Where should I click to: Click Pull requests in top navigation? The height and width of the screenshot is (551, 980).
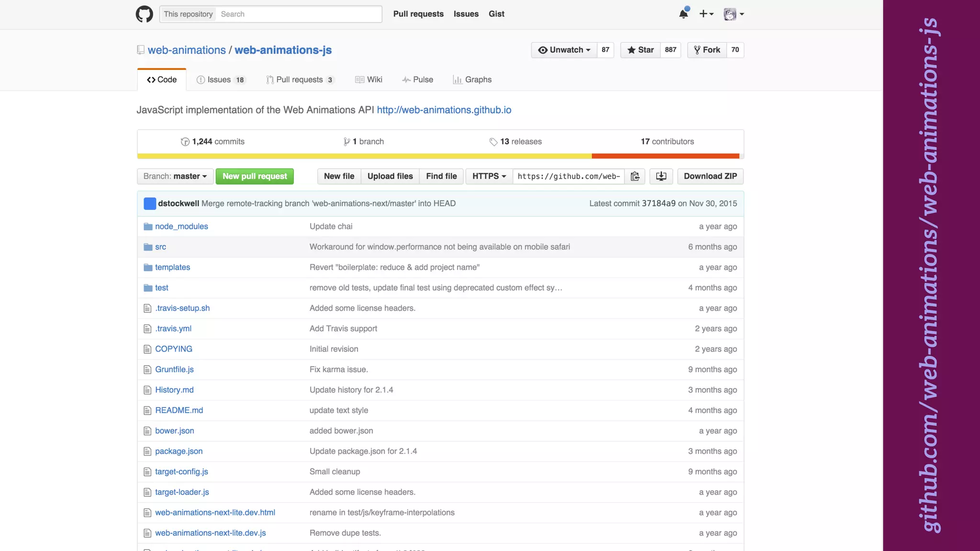(418, 14)
